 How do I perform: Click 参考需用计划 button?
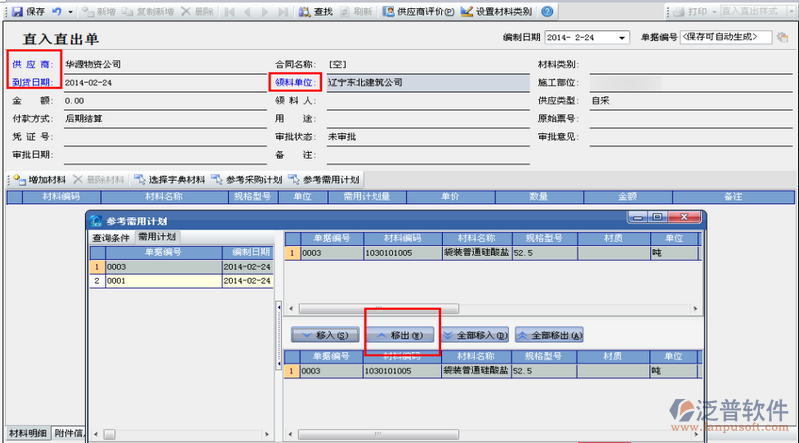pyautogui.click(x=324, y=179)
